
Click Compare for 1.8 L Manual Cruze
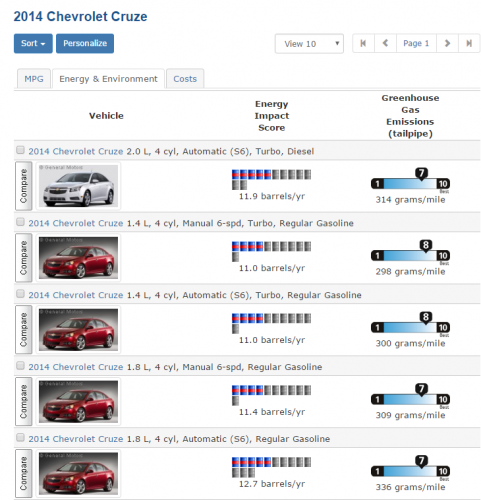point(24,402)
